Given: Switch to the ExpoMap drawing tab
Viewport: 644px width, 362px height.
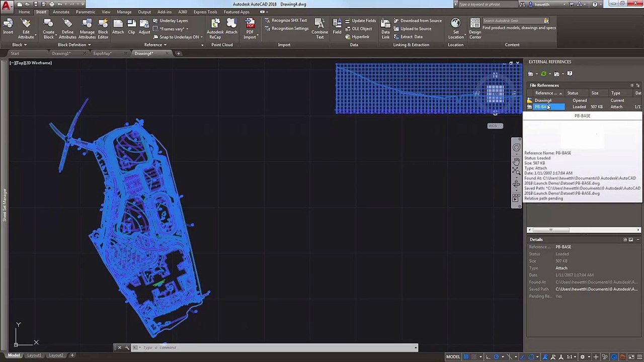Looking at the screenshot, I should point(102,53).
